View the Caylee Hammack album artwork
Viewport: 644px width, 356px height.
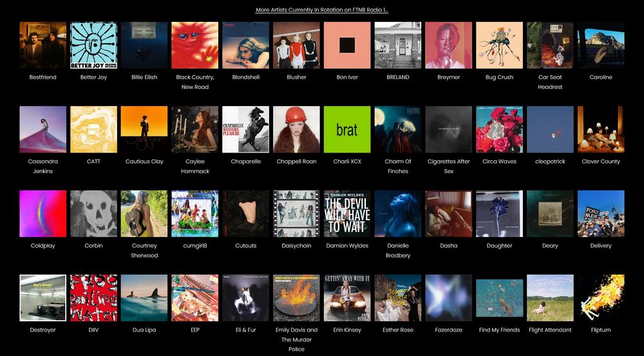[x=195, y=129]
